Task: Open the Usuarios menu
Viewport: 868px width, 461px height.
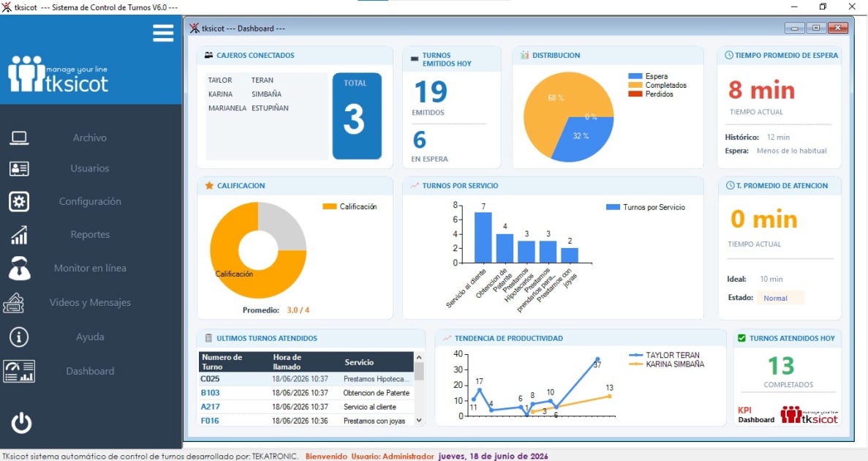Action: [90, 168]
